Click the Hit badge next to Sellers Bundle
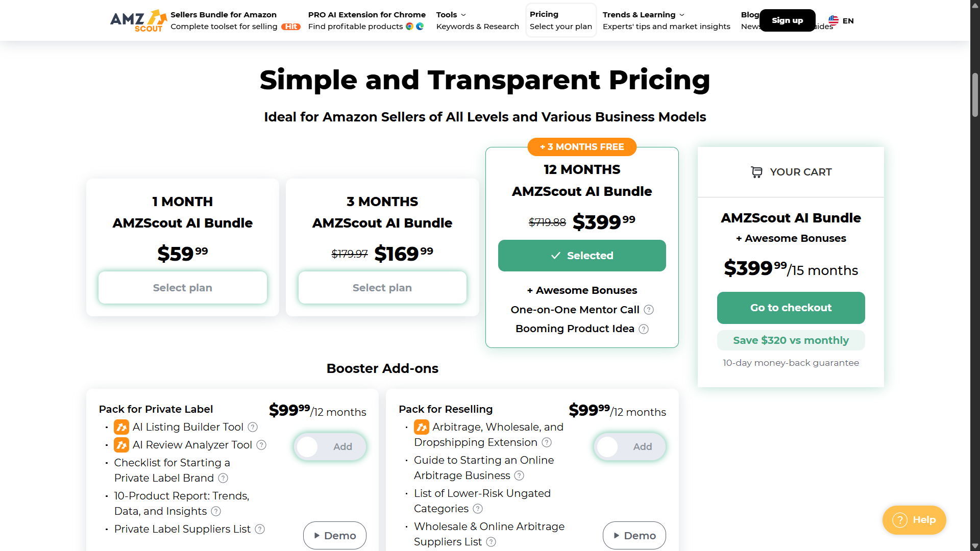 [290, 27]
